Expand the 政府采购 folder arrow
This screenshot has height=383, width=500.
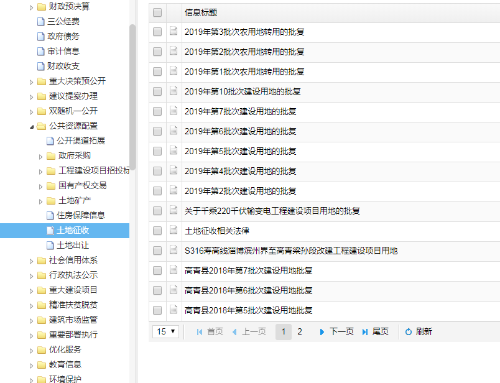click(x=40, y=156)
